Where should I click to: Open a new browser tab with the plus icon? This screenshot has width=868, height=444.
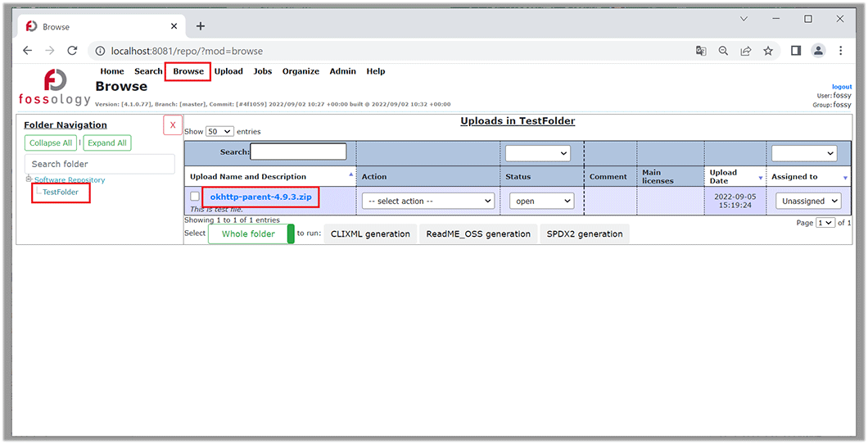click(201, 26)
